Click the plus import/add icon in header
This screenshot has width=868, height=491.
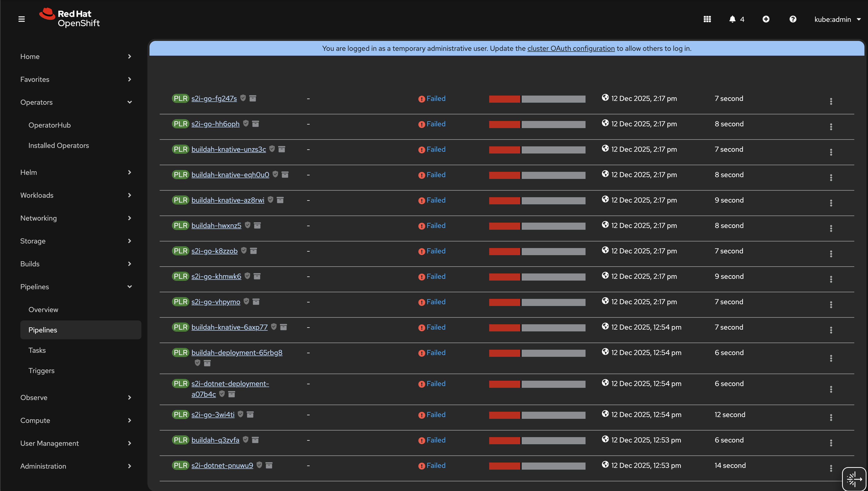pyautogui.click(x=766, y=19)
